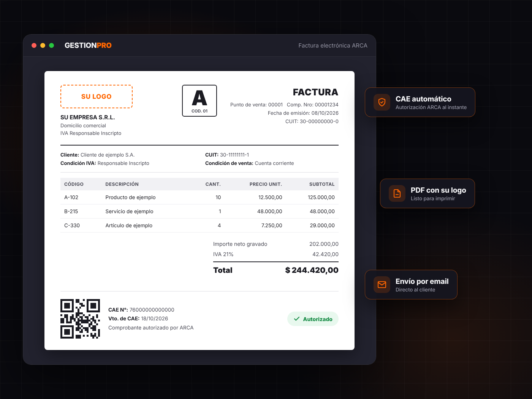
Task: Click the Servicio de ejemplo description
Action: click(x=129, y=212)
